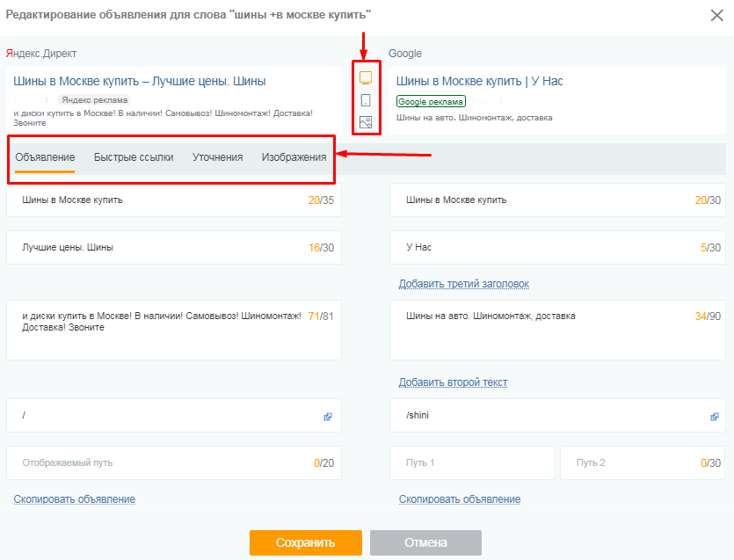Click the dialog title Редактирование объявления
Viewport: 734px width, 560px height.
tap(188, 15)
